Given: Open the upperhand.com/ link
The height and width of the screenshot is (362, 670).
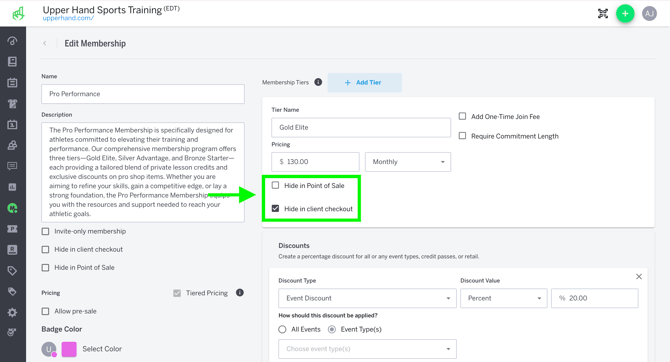Looking at the screenshot, I should pos(68,18).
